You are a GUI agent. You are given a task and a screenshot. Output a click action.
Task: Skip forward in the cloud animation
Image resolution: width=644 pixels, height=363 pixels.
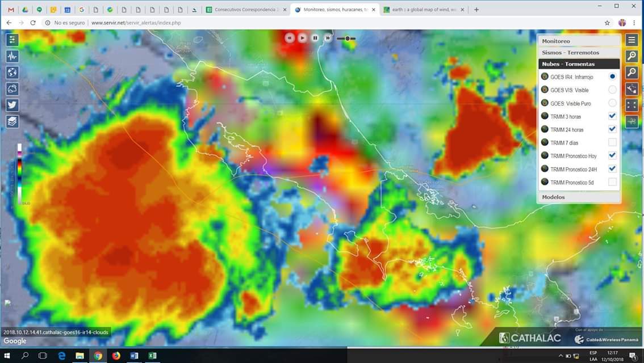tap(328, 38)
